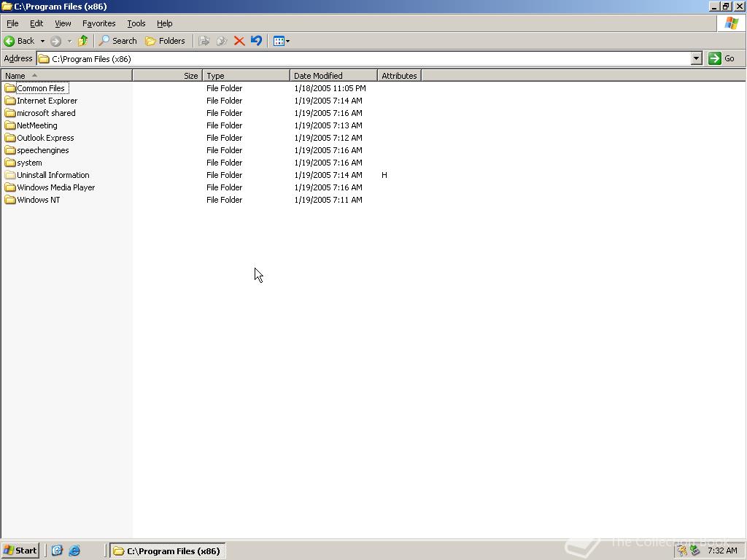Viewport: 747px width, 560px height.
Task: Select the Internet Explorer folder icon
Action: pyautogui.click(x=10, y=101)
